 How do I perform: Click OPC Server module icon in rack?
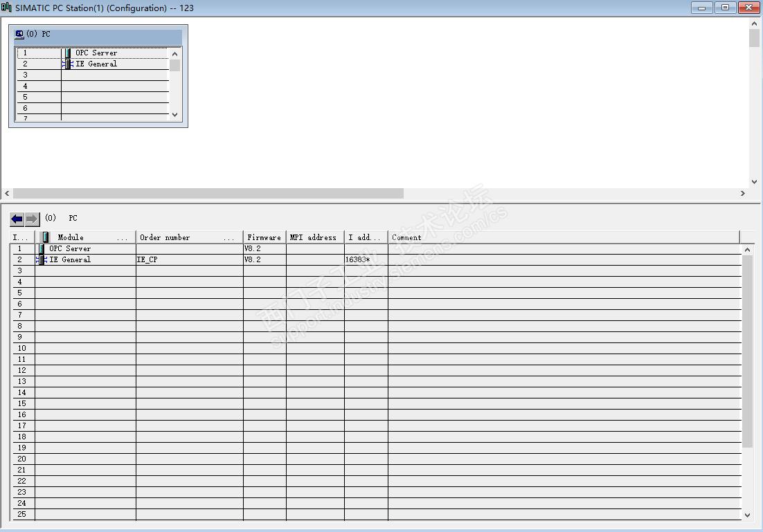(68, 53)
